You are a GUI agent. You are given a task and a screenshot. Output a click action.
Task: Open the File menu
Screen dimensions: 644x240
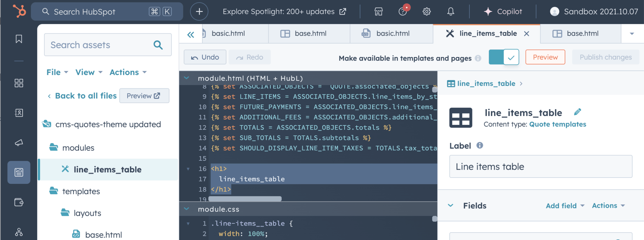point(57,72)
